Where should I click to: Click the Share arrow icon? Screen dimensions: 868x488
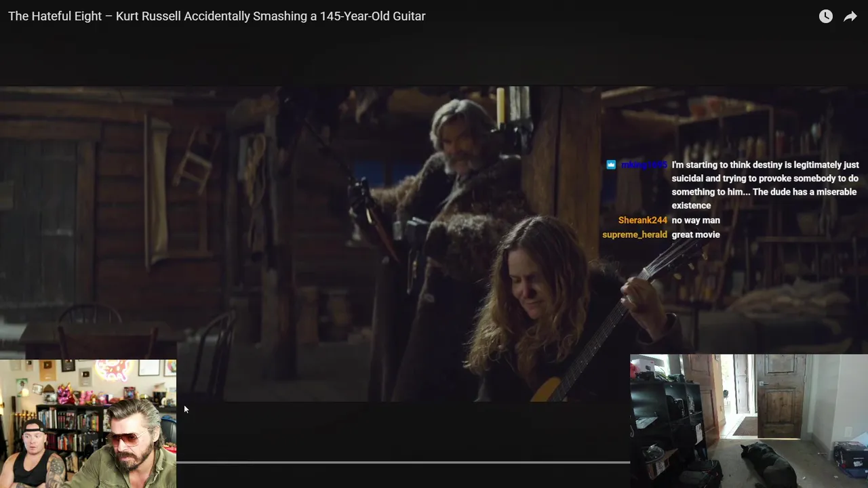850,16
